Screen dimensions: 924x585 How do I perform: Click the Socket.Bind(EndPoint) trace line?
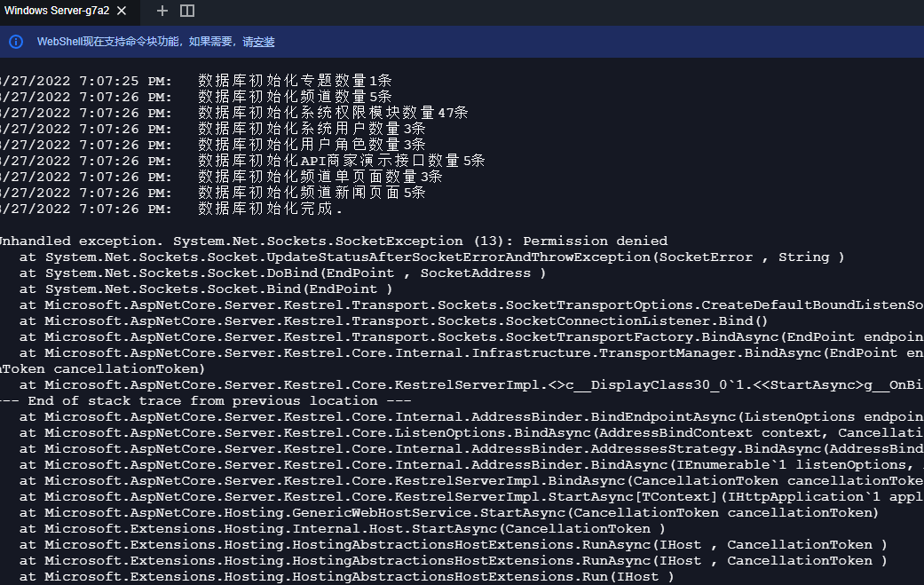[206, 289]
